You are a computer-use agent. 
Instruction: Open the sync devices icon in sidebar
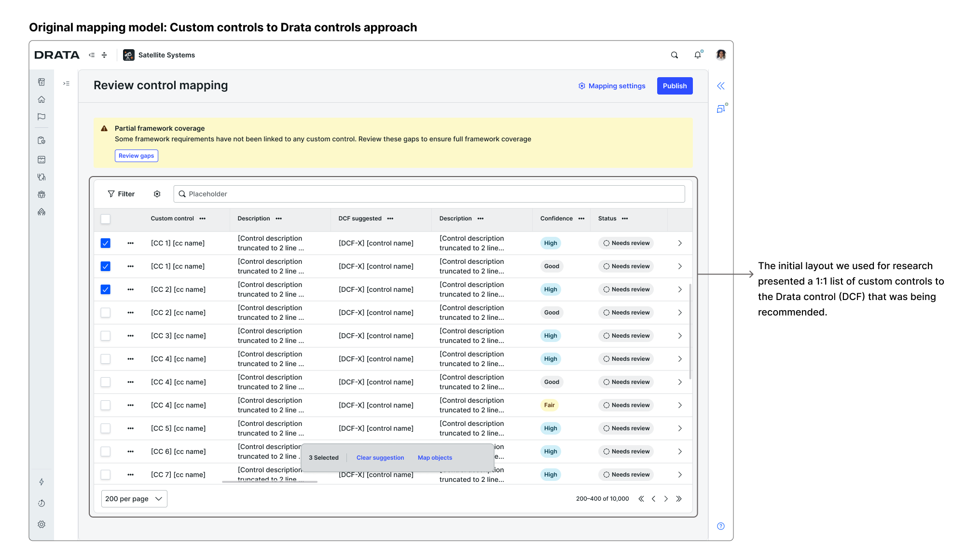pos(41,177)
